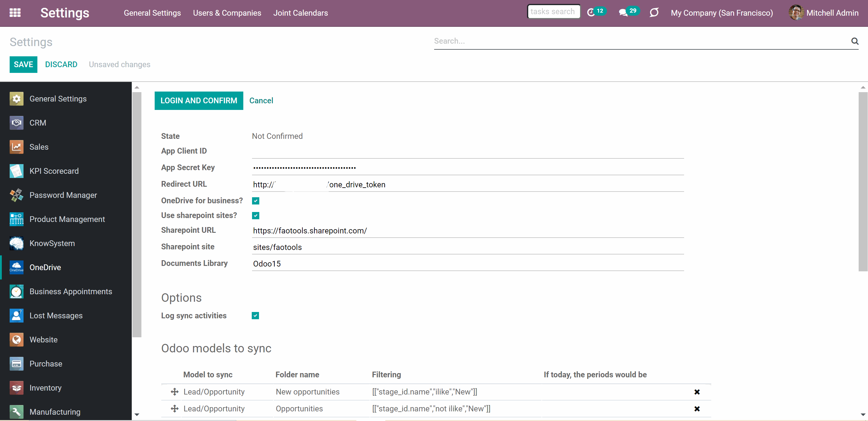Image resolution: width=868 pixels, height=421 pixels.
Task: Click the Business Appointments clock icon
Action: [17, 292]
